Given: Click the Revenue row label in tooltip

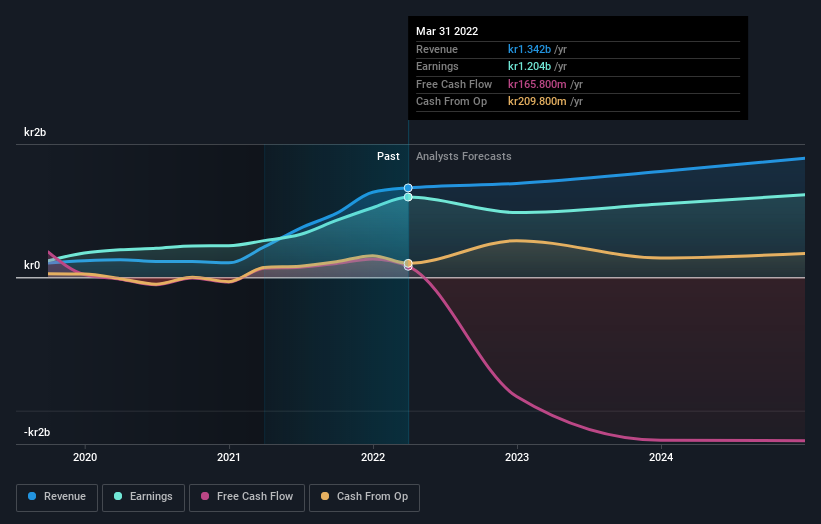Looking at the screenshot, I should pos(437,49).
